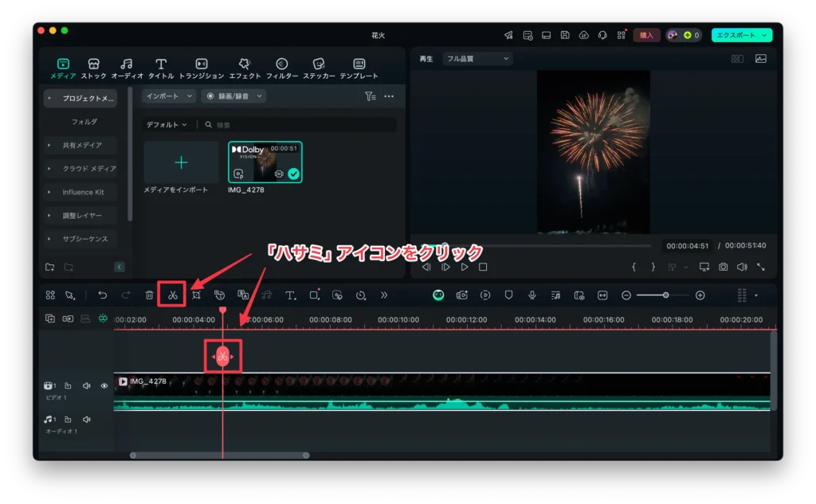
Task: Open the トランジション tab
Action: 202,68
